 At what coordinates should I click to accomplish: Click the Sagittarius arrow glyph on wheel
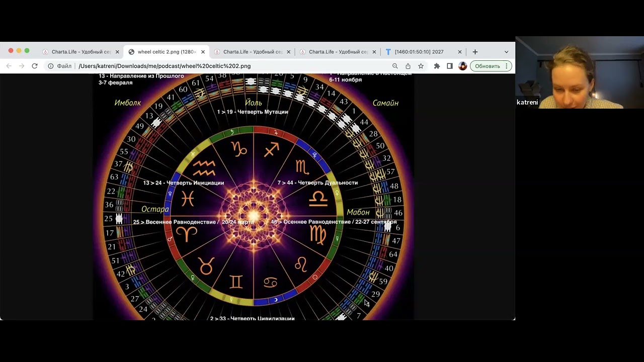[x=271, y=149]
